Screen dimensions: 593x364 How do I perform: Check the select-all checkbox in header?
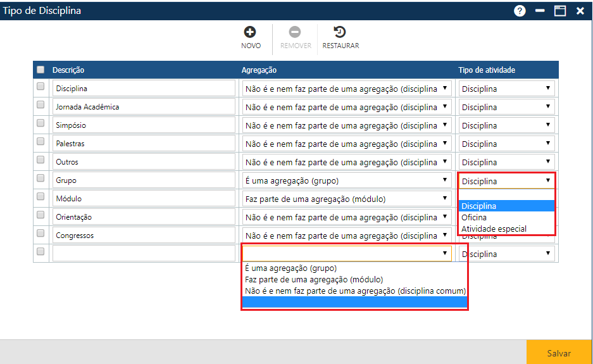pyautogui.click(x=41, y=70)
